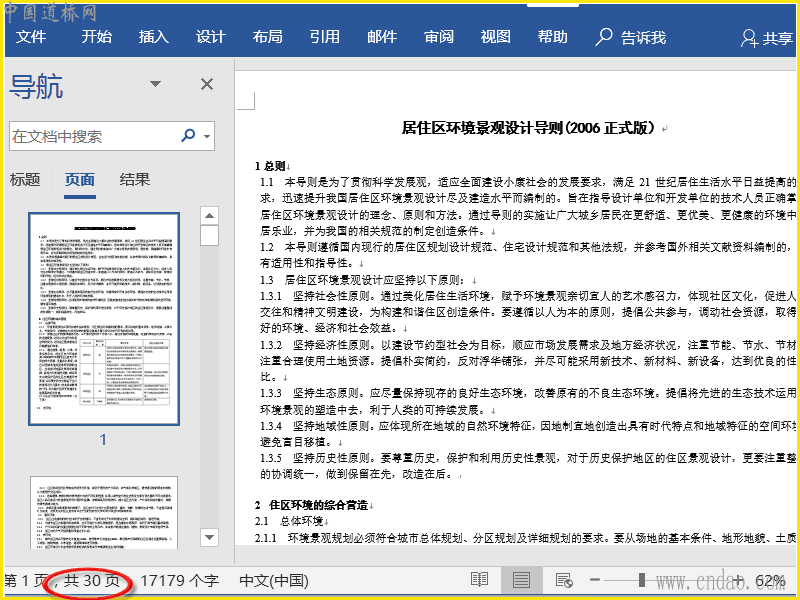Click the zoom slider handle
The height and width of the screenshot is (600, 800).
pyautogui.click(x=641, y=580)
